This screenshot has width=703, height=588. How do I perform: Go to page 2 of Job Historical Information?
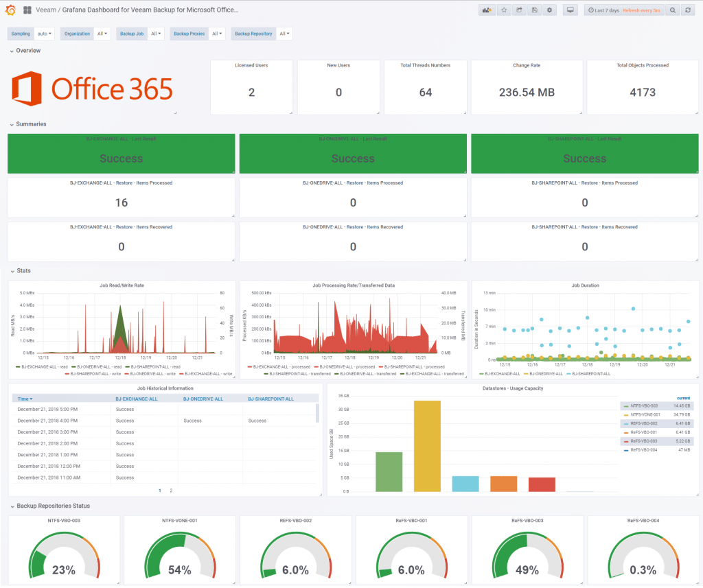(171, 491)
